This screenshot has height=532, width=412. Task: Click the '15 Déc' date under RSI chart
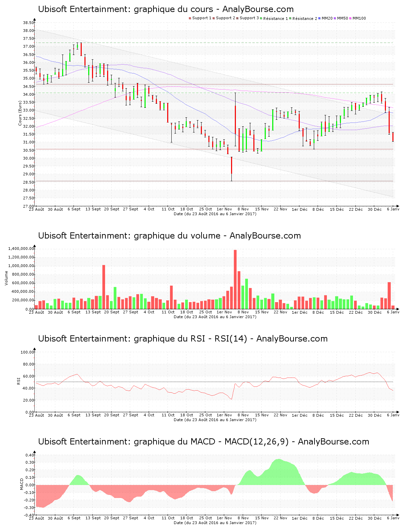(x=337, y=415)
